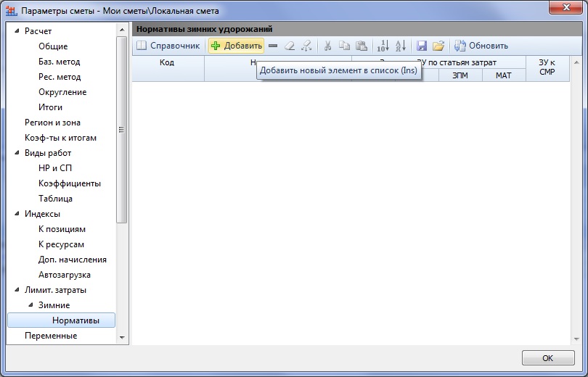Click the Добавить button with green plus
The height and width of the screenshot is (377, 588).
click(236, 46)
